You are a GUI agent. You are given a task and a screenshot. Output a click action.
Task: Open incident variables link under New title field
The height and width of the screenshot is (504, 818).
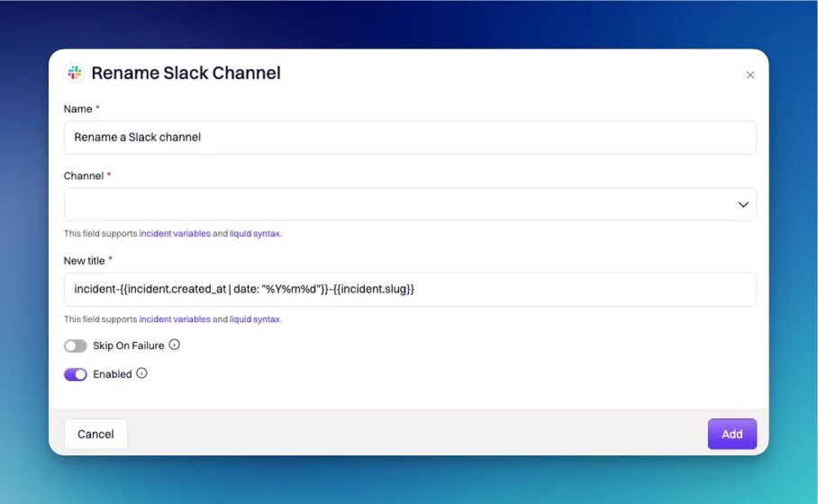point(175,319)
